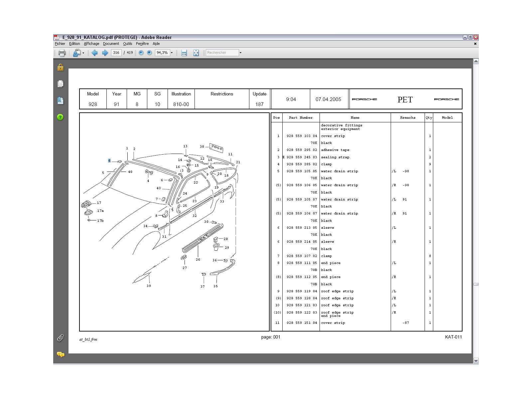Go to the next page arrow
The height and width of the screenshot is (399, 532).
tap(105, 53)
